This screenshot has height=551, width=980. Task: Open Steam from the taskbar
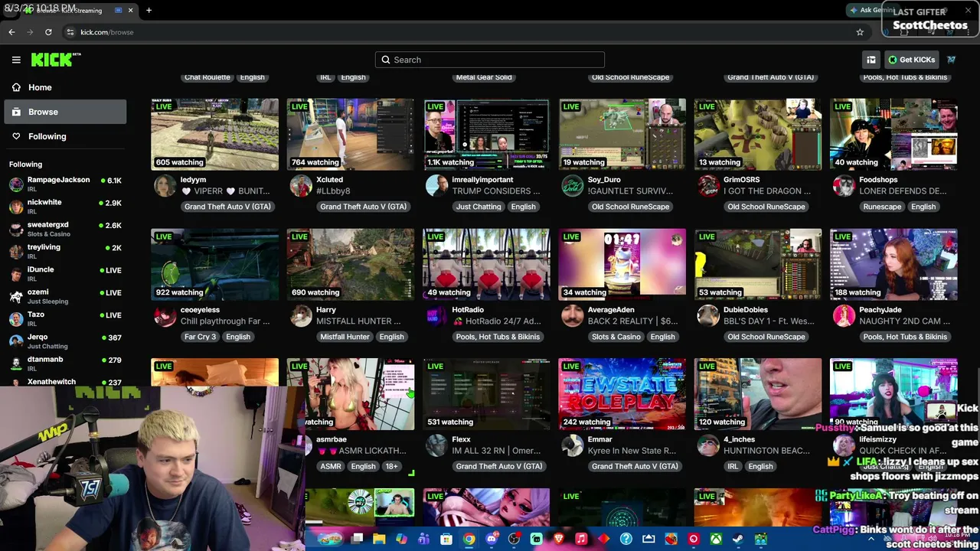[738, 540]
